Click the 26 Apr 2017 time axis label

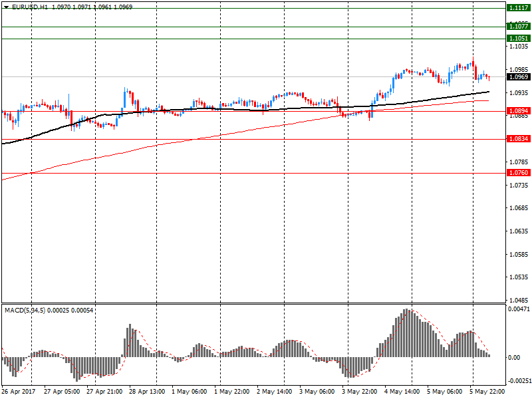tap(19, 392)
